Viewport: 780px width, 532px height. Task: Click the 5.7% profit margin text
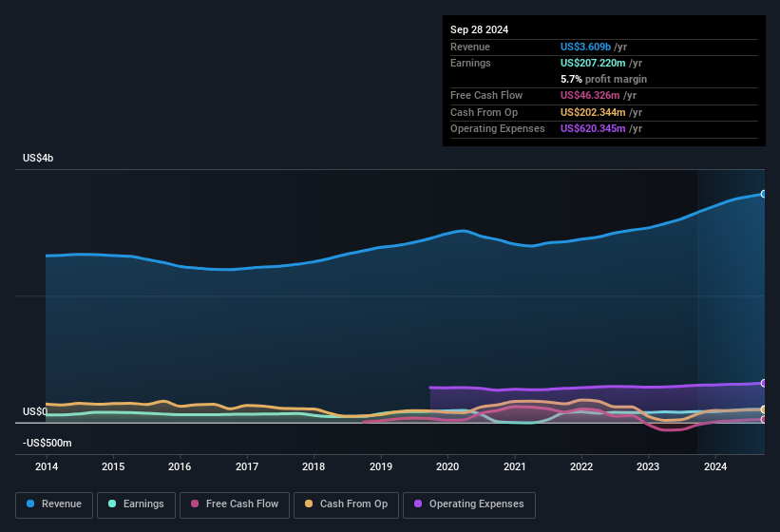pyautogui.click(x=603, y=79)
